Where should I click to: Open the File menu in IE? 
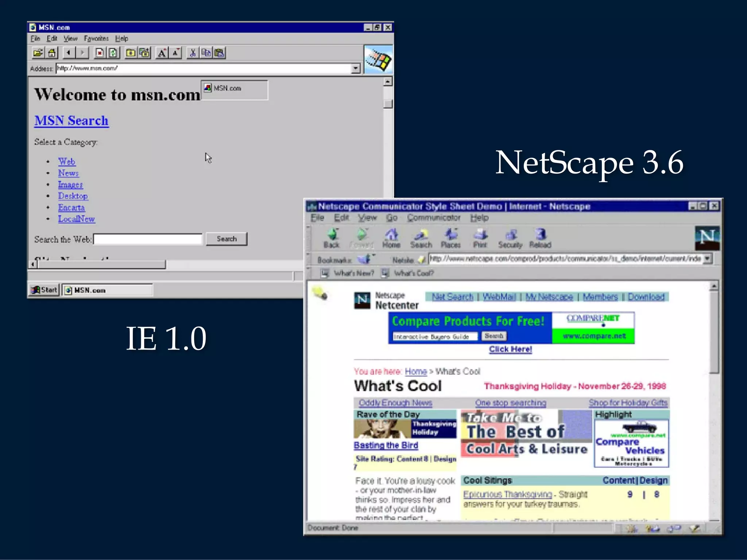35,39
